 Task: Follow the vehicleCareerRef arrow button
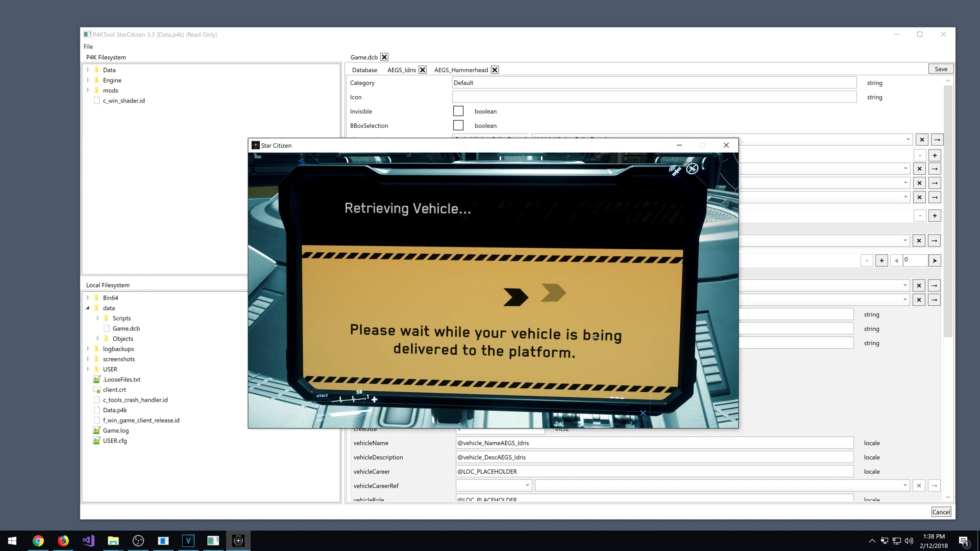(x=934, y=486)
